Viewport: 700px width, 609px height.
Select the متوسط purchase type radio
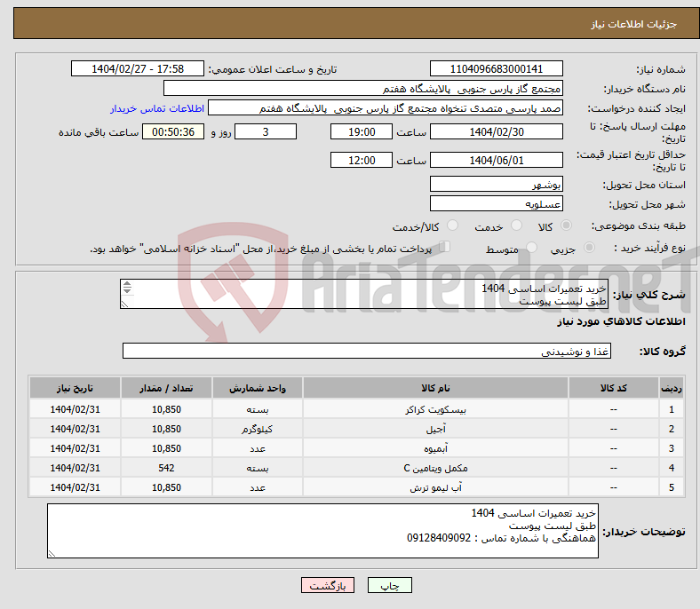click(532, 247)
